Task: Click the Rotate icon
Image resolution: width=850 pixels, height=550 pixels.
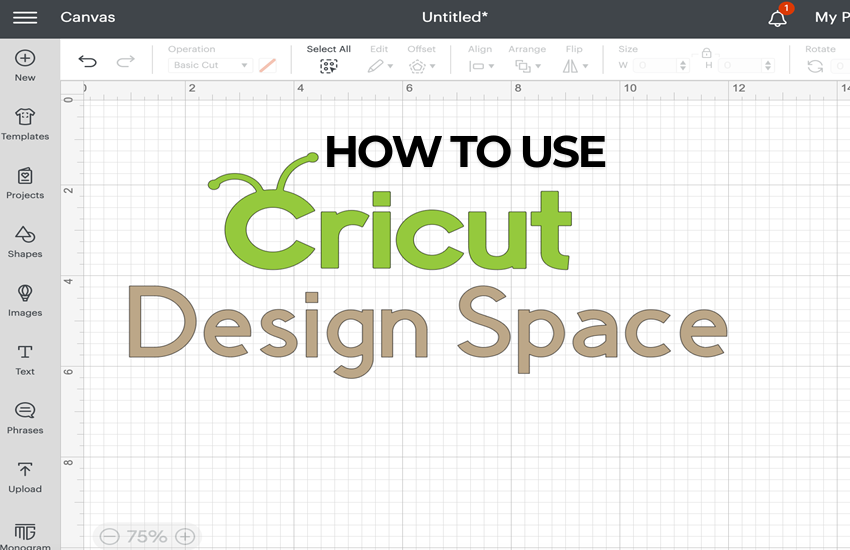Action: 815,66
